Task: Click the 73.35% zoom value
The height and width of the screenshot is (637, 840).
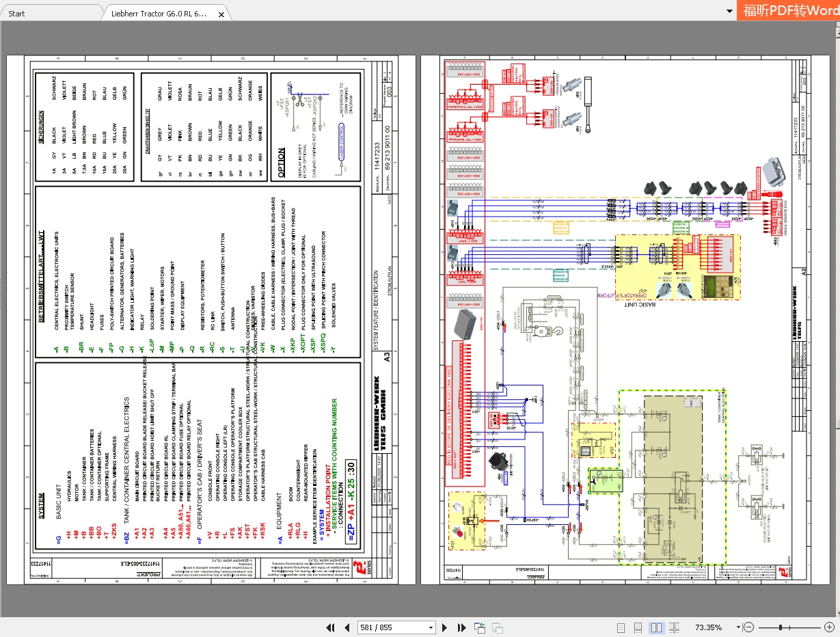Action: pos(709,627)
